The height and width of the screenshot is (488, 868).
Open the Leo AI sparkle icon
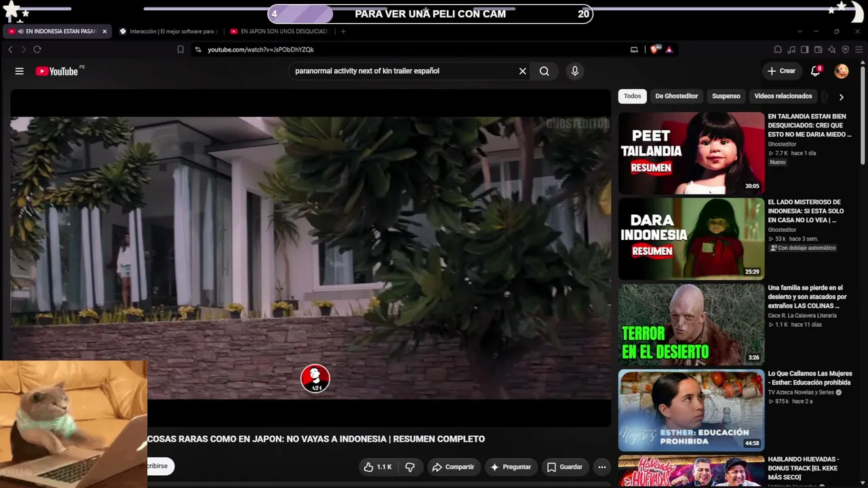(832, 49)
